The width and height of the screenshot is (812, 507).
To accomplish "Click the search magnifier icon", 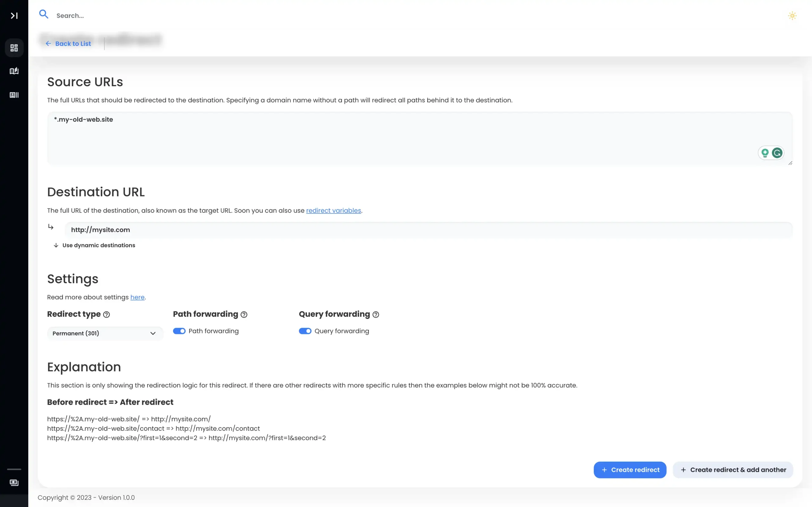I will pos(44,15).
